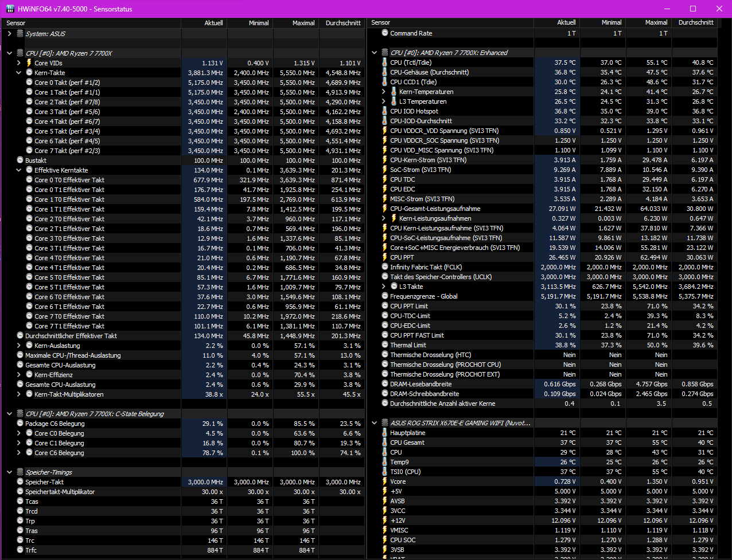Viewport: 732px width, 560px height.
Task: Click the left Minimal column header
Action: click(x=250, y=23)
